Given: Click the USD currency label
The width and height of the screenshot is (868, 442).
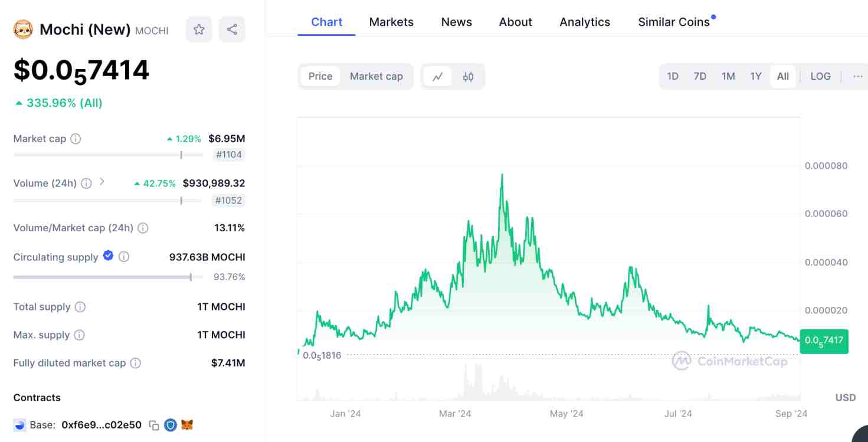Looking at the screenshot, I should click(x=846, y=398).
